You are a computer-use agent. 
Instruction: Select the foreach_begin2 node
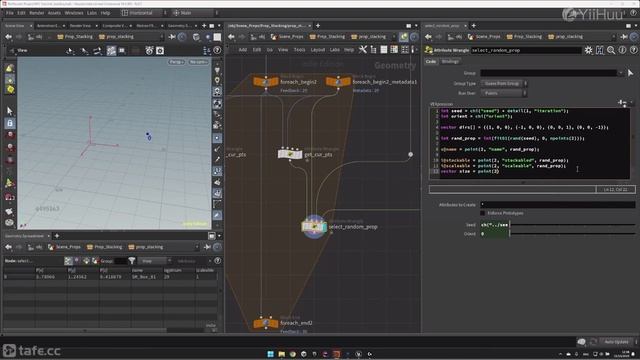(266, 82)
